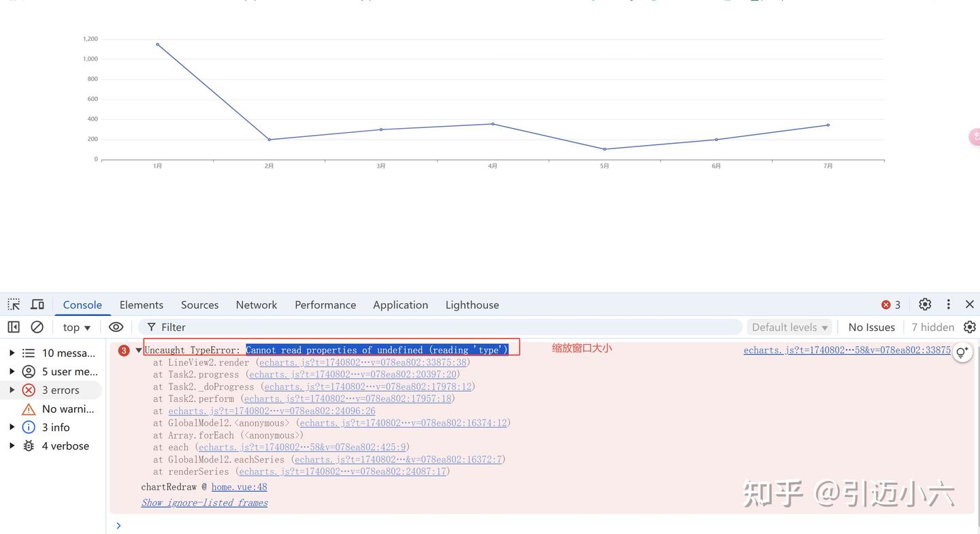980x534 pixels.
Task: Open the home.vue:48 source link
Action: [238, 486]
